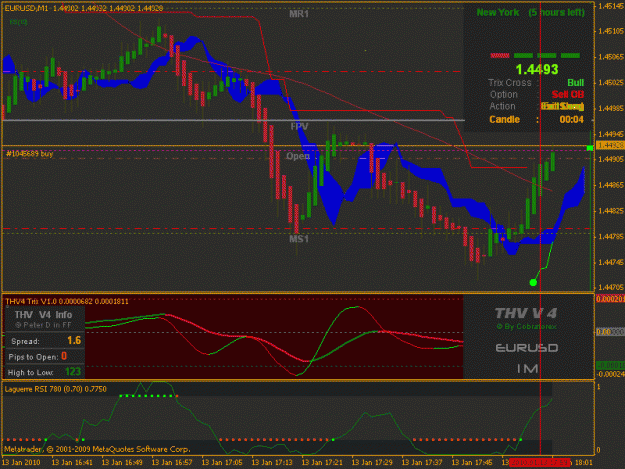
Task: Click the -0.00024 Trix axis label
Action: (x=611, y=375)
